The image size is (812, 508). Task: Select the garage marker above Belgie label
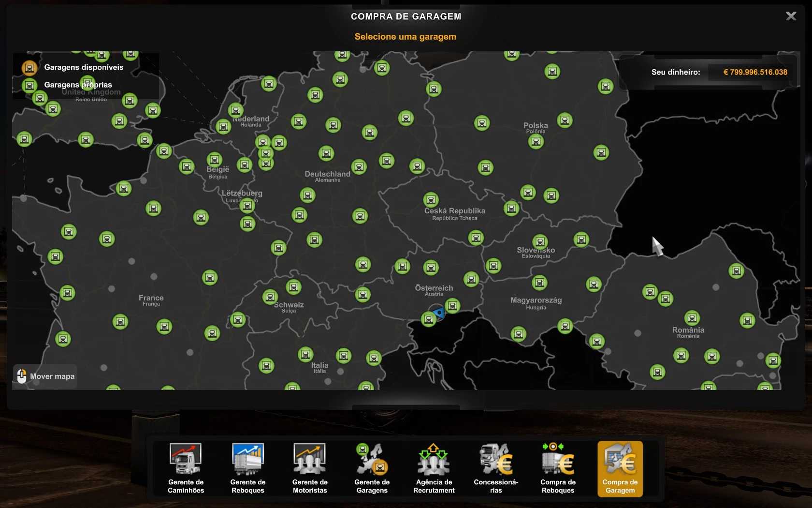click(x=214, y=159)
